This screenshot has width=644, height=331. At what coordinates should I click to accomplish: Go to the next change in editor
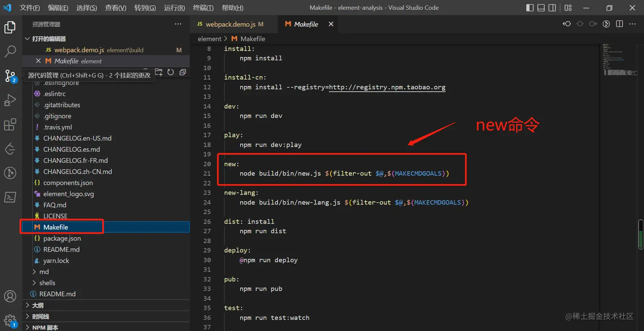(x=593, y=24)
